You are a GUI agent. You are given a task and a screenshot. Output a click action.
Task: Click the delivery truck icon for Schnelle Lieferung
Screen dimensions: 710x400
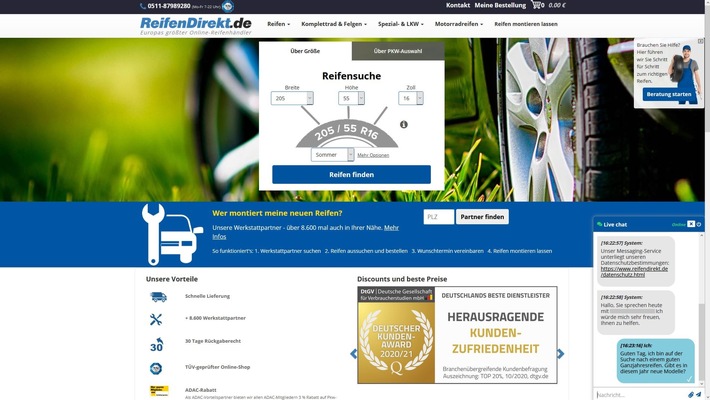click(158, 297)
